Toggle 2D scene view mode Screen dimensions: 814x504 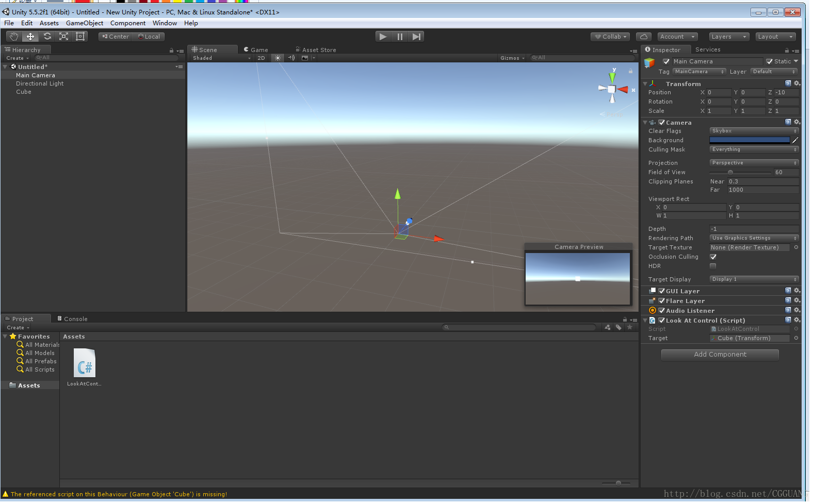pyautogui.click(x=262, y=58)
